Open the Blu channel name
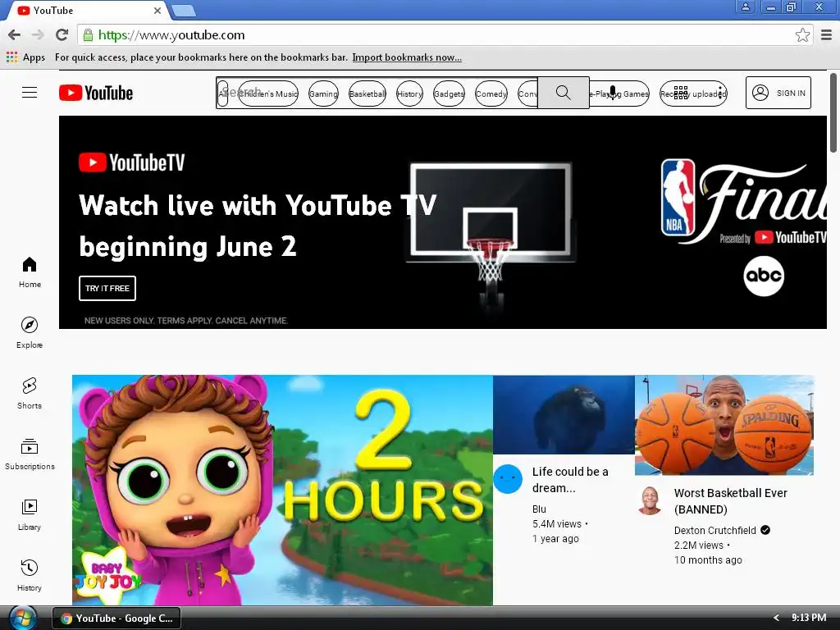The image size is (840, 630). [x=539, y=509]
